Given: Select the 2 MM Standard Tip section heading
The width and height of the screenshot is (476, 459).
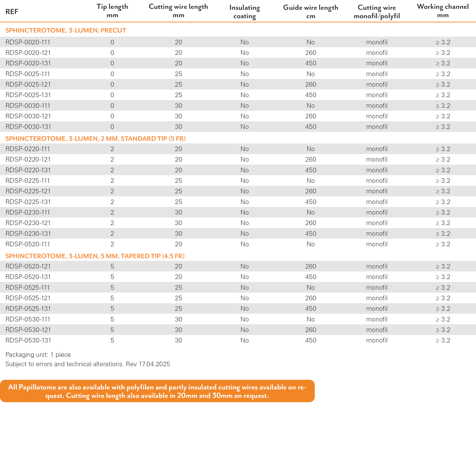Looking at the screenshot, I should tap(95, 138).
